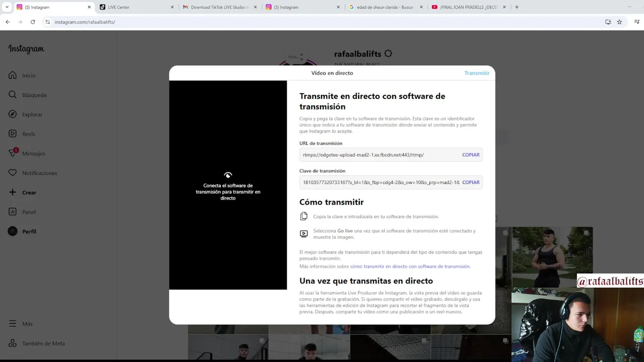Screen dimensions: 644x362
Task: Open a new browser tab
Action: pos(517,7)
